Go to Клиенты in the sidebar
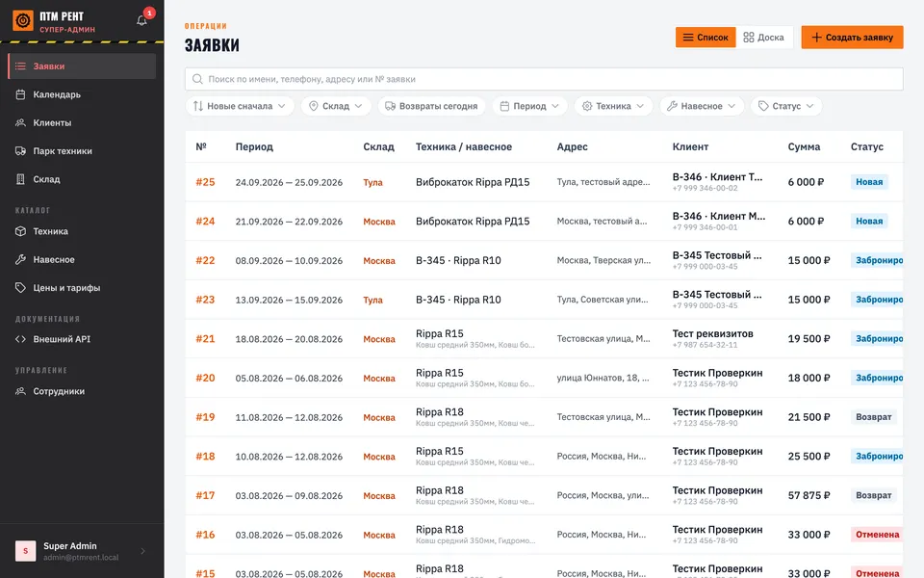This screenshot has height=578, width=924. (x=82, y=122)
